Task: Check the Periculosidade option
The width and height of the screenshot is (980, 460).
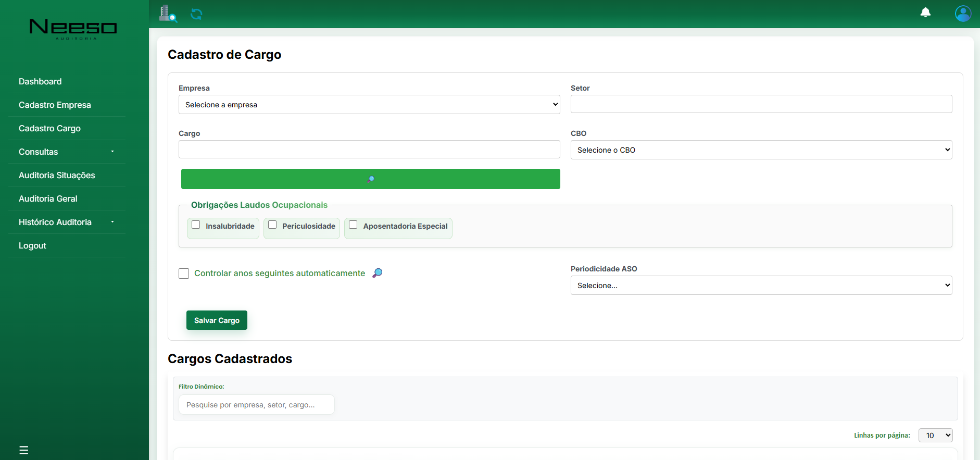Action: [272, 225]
